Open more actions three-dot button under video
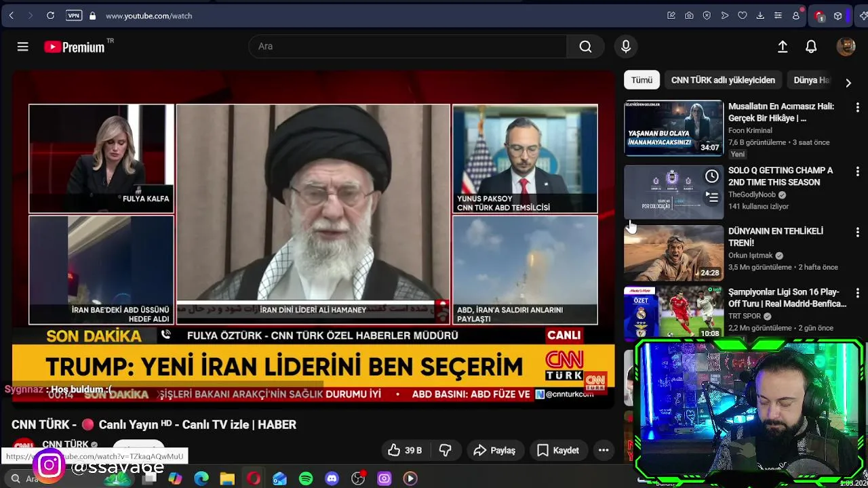This screenshot has height=488, width=868. click(604, 450)
